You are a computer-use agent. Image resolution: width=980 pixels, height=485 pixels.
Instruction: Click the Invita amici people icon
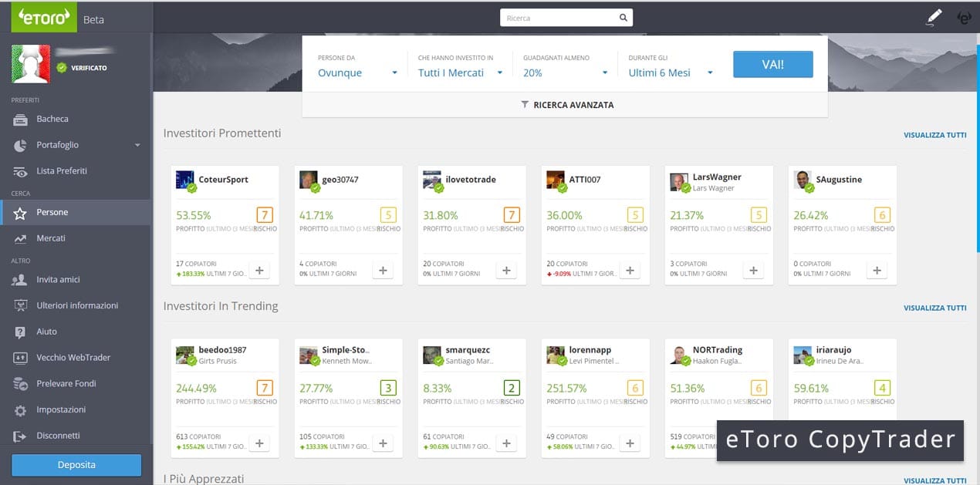pos(20,279)
